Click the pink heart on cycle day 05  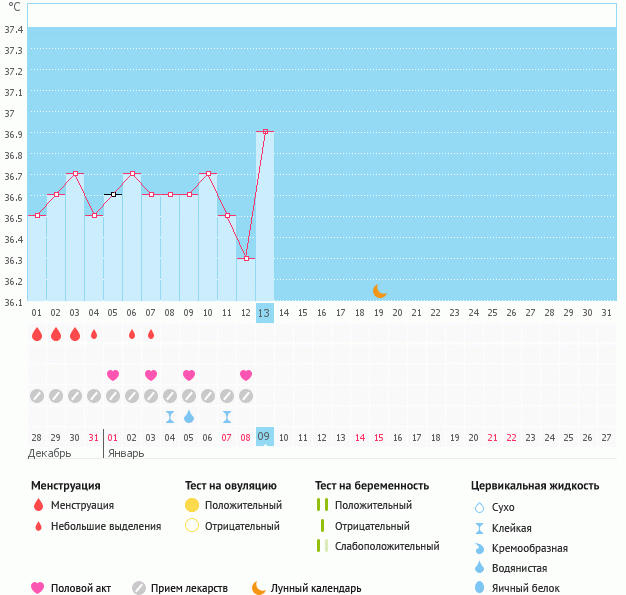coord(113,375)
